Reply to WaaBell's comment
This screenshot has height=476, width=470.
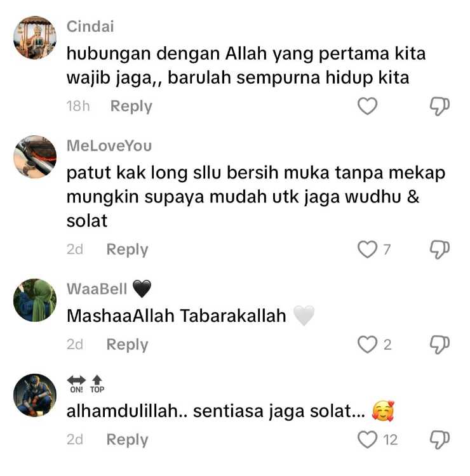point(127,345)
